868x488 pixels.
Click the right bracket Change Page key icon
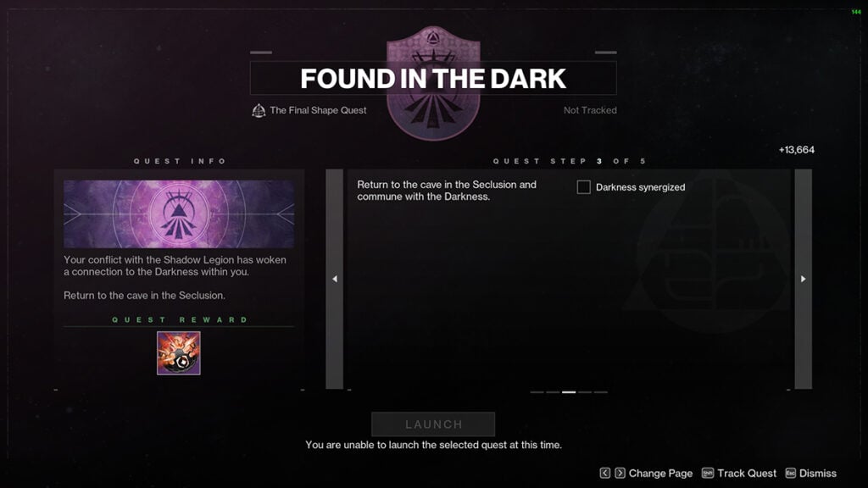[620, 473]
